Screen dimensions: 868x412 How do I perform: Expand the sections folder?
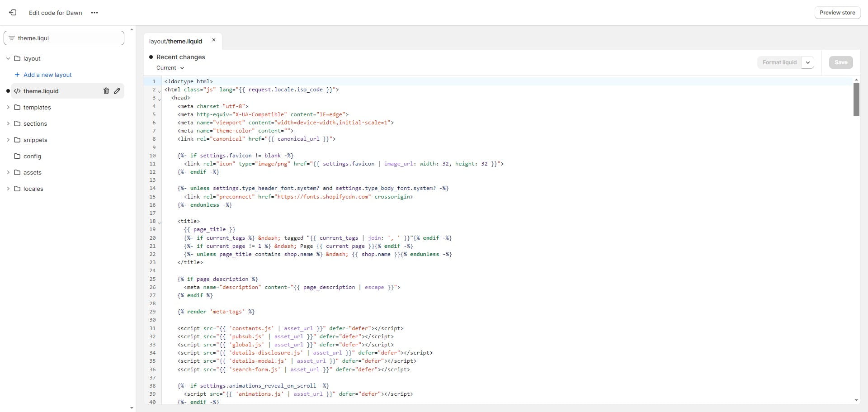pyautogui.click(x=8, y=123)
